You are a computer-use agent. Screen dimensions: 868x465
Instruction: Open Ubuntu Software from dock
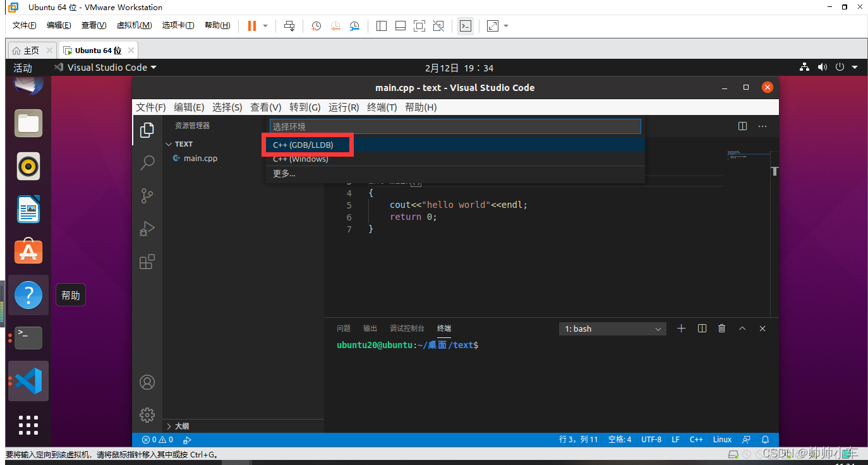(x=28, y=251)
